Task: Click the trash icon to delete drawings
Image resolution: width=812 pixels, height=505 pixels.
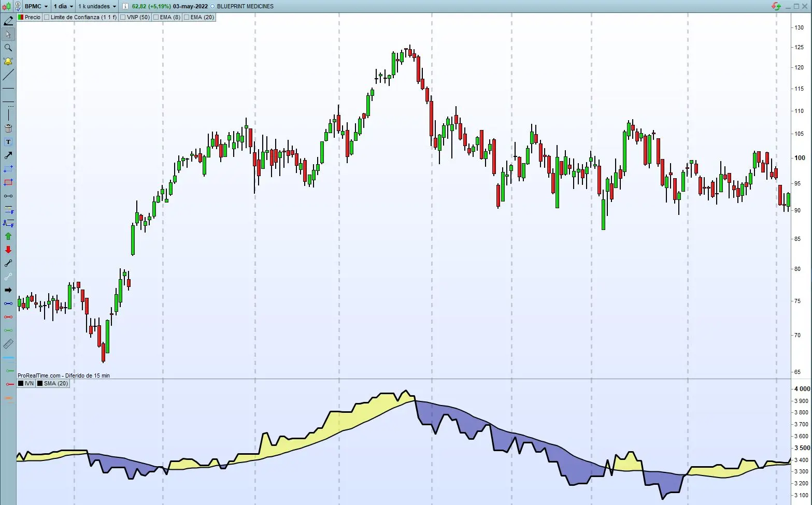Action: (x=8, y=128)
